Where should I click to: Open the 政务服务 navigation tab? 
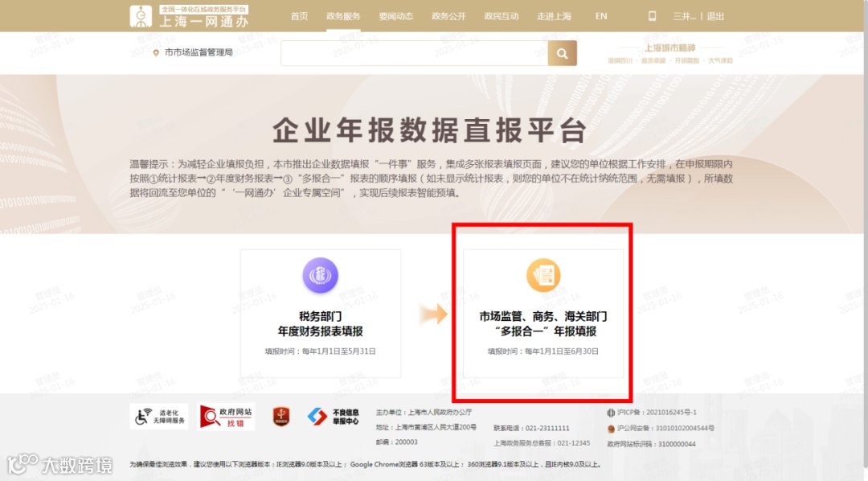point(343,16)
